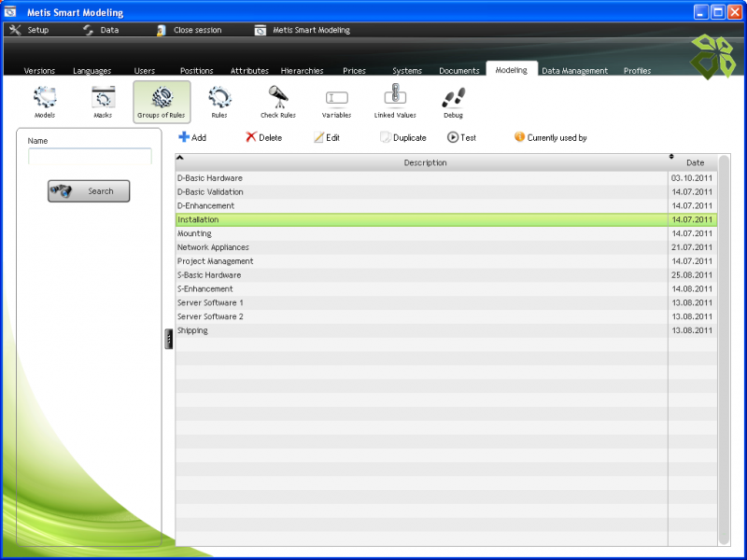Screen dimensions: 747x560
Task: Click the Debug footprints icon
Action: (x=453, y=98)
